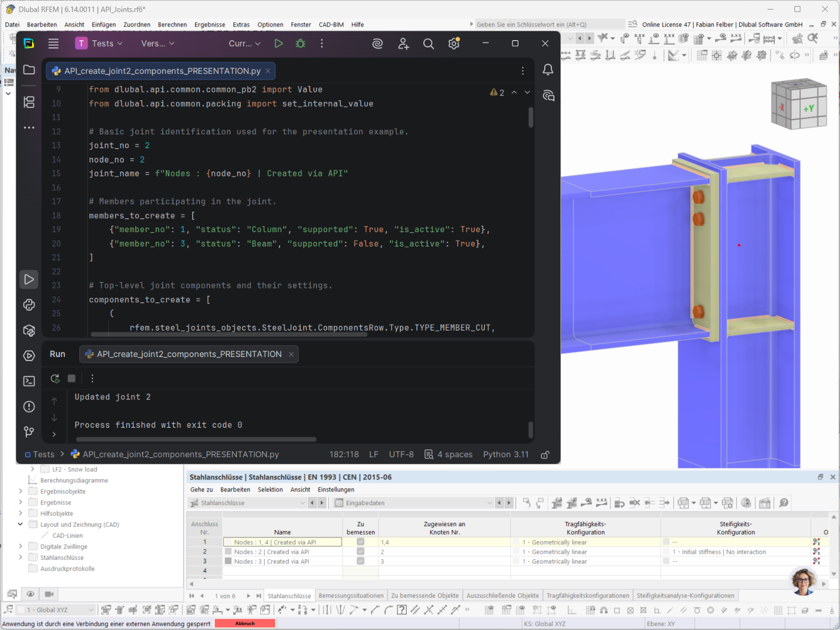Toggle 'Zu bemessen' checkbox for joint 2
This screenshot has height=630, width=840.
[x=361, y=551]
